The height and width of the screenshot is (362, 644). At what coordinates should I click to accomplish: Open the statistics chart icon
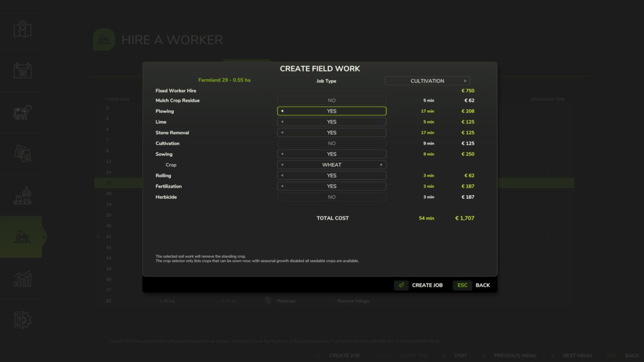tap(22, 279)
